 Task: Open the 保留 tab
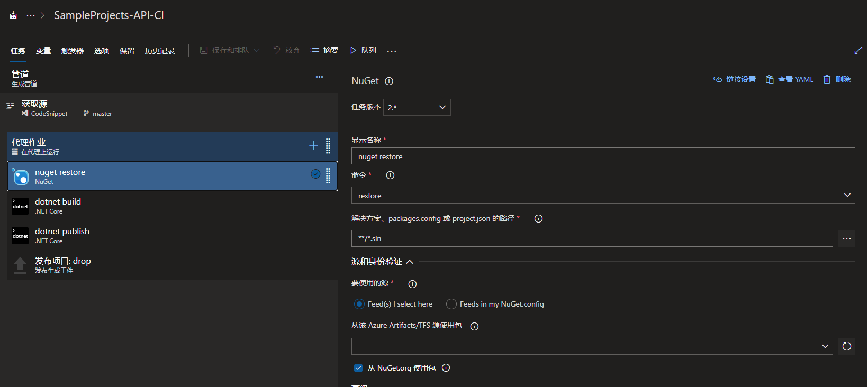pyautogui.click(x=127, y=51)
